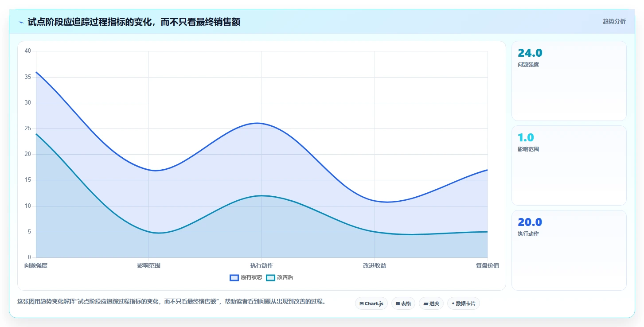The width and height of the screenshot is (644, 327).
Task: Click the 趋势分析 label in header
Action: (x=614, y=21)
